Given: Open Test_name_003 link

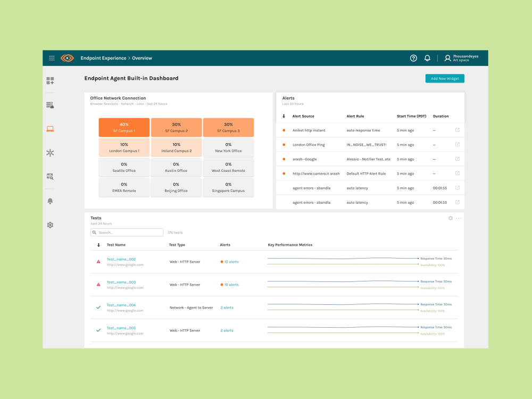Looking at the screenshot, I should 121,282.
